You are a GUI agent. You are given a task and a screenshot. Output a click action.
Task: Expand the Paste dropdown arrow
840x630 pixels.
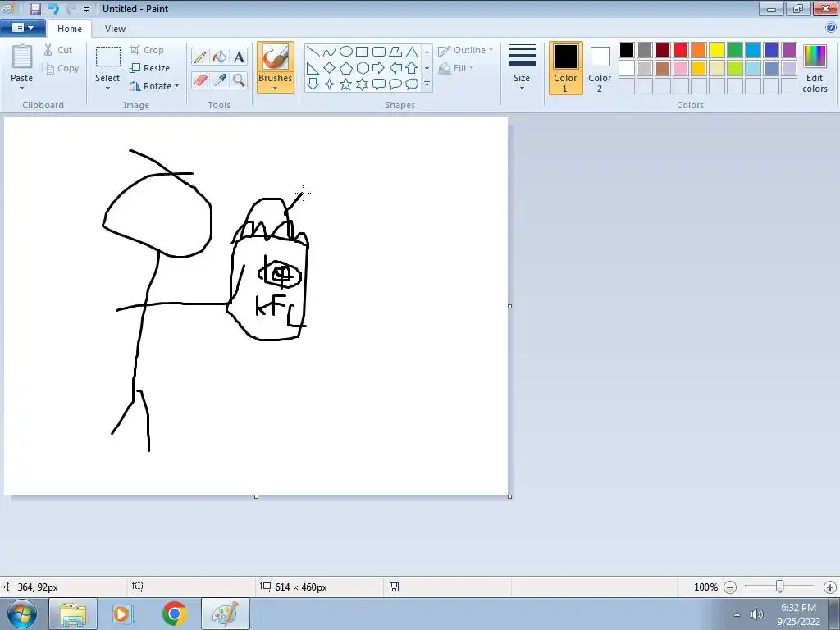tap(21, 88)
